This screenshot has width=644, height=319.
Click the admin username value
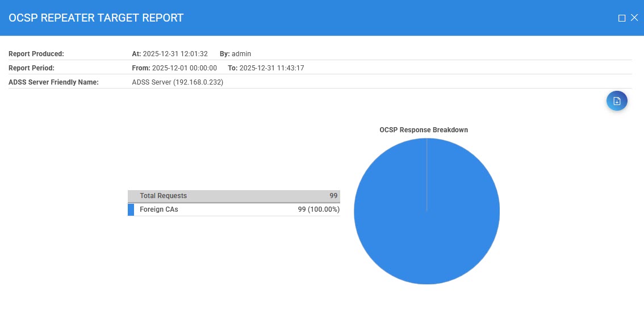point(241,54)
